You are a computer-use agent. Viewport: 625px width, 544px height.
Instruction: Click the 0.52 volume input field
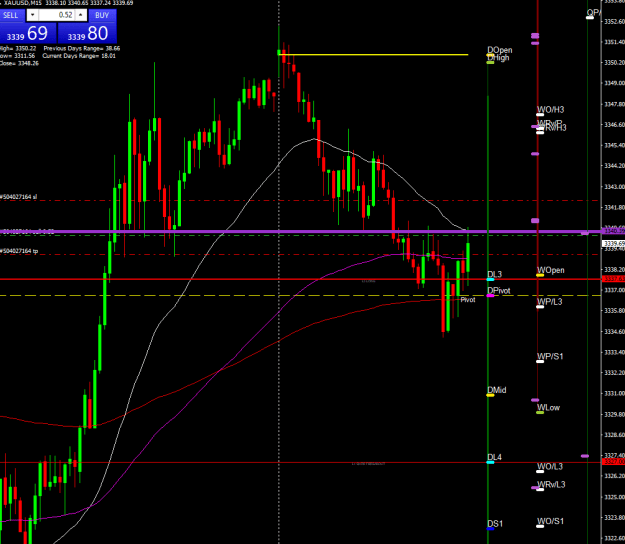pos(57,15)
